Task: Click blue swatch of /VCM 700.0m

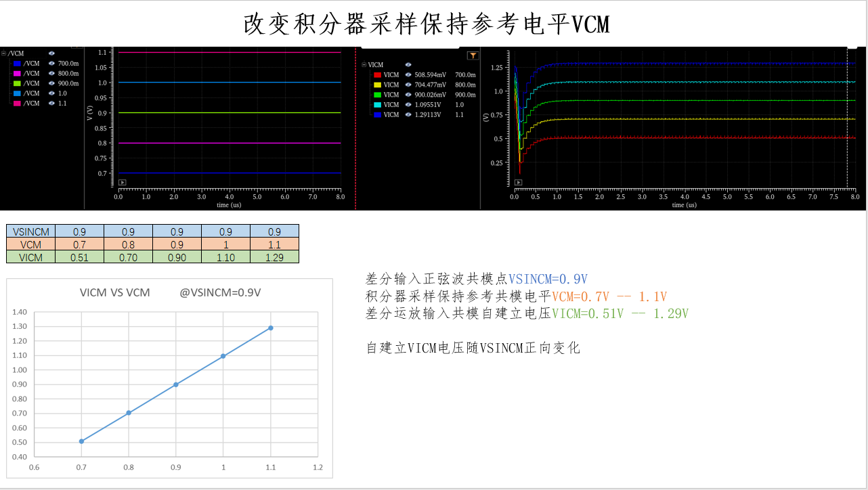Action: point(16,63)
